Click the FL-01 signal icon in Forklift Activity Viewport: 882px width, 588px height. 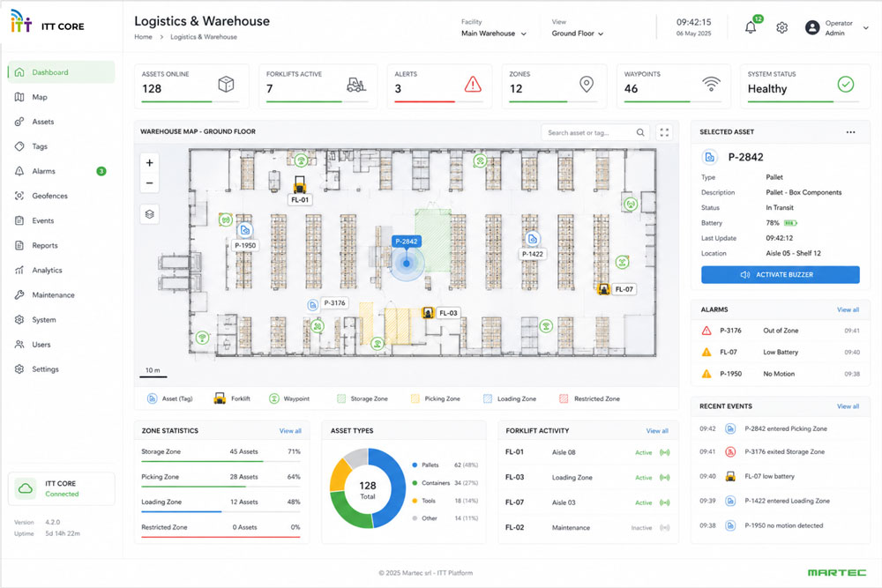click(x=664, y=452)
